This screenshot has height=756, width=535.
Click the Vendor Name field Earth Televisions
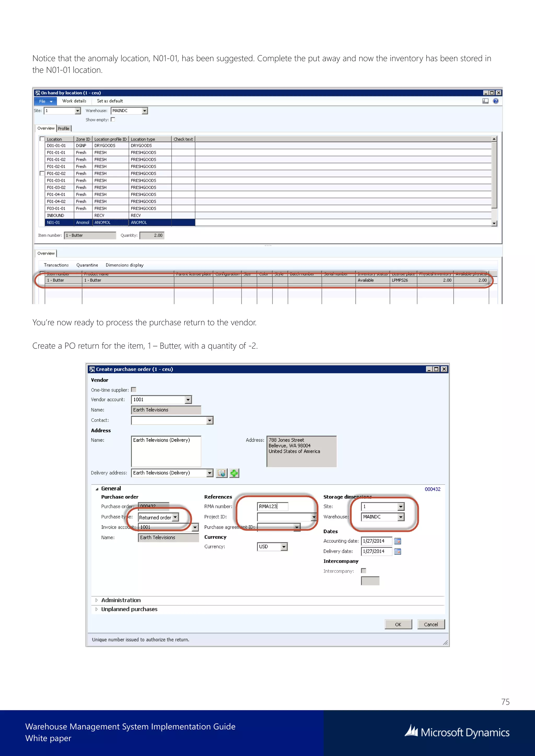pyautogui.click(x=166, y=410)
